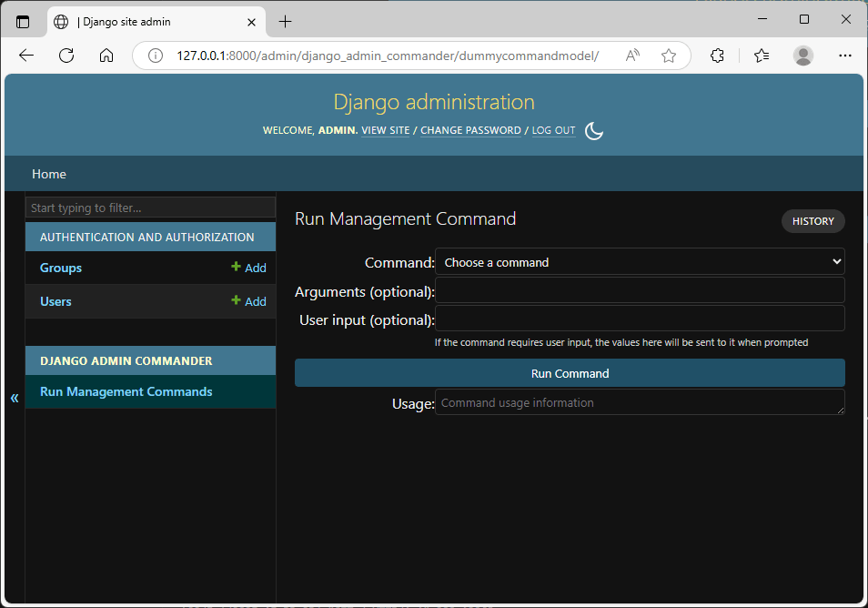Open the CHANGE PASSWORD page
Screen dimensions: 868x608
click(470, 130)
